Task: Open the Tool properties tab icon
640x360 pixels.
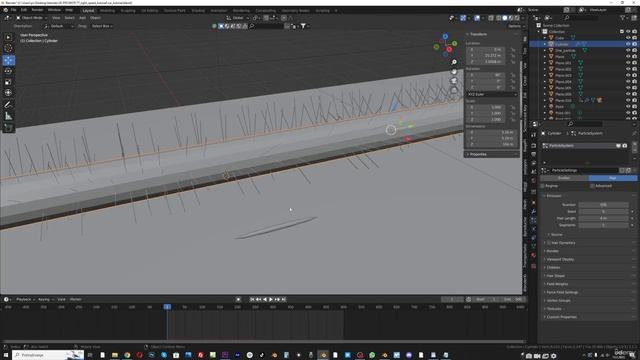Action: tap(533, 135)
